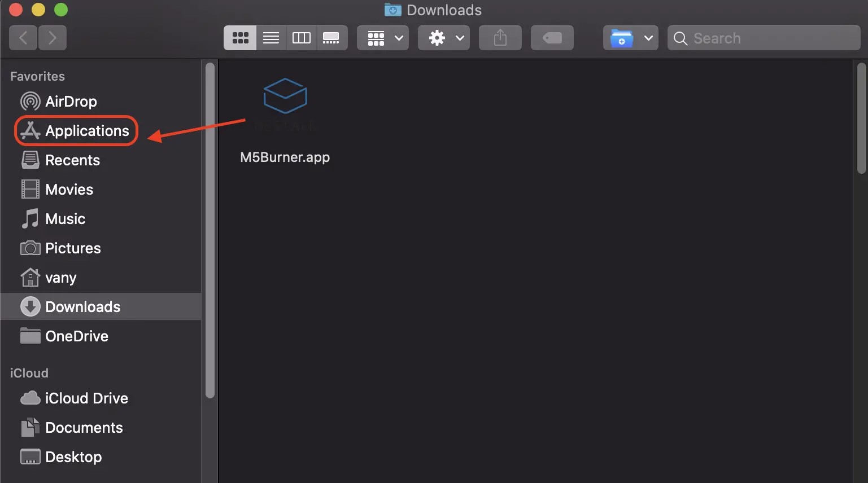The width and height of the screenshot is (868, 483).
Task: Click the Favorites section header
Action: [38, 76]
